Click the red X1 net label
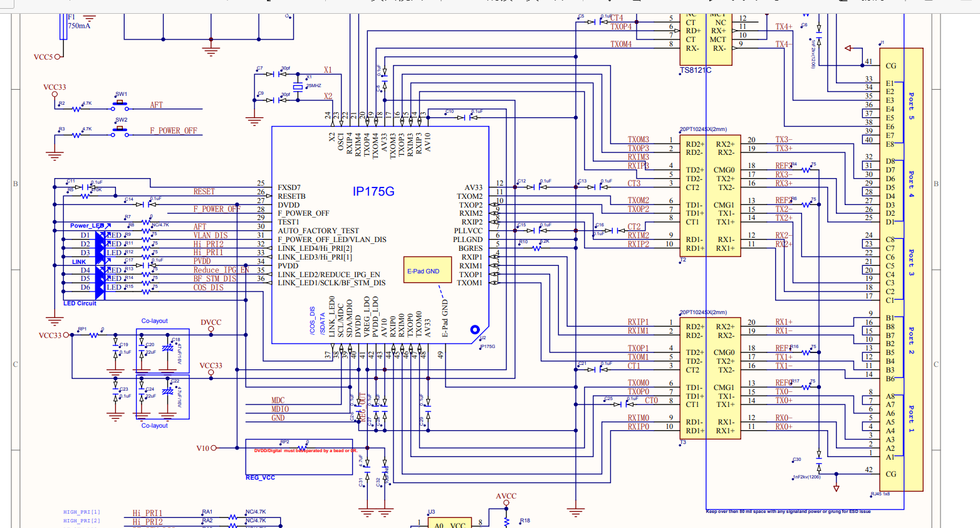 (x=328, y=70)
